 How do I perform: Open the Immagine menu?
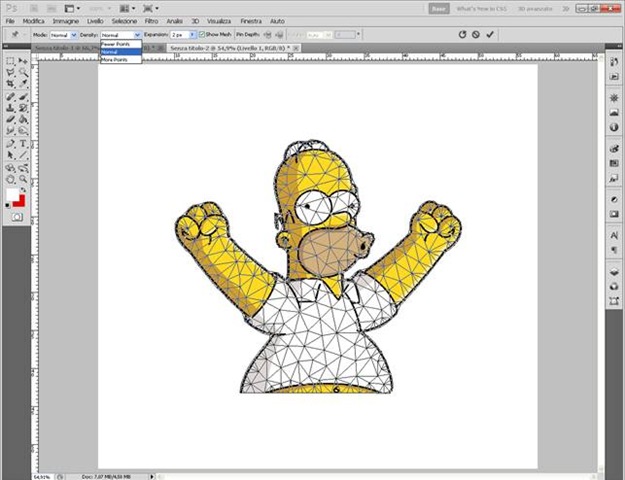click(66, 21)
